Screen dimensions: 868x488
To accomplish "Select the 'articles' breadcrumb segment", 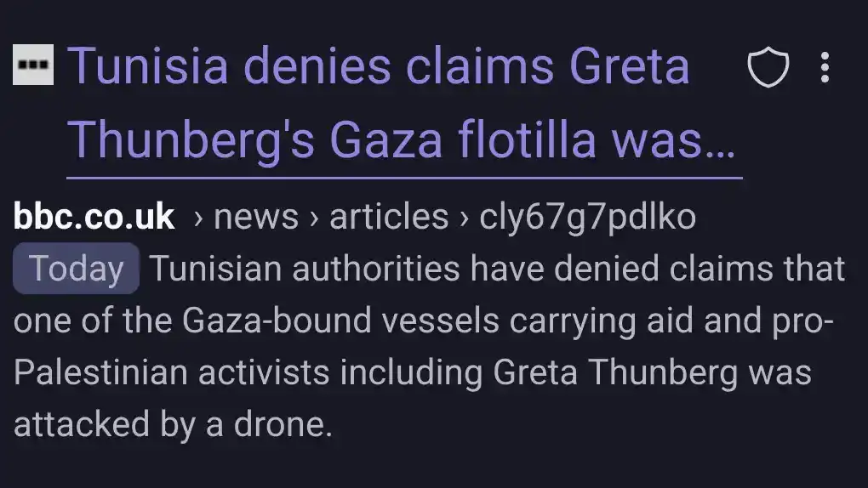I will click(389, 218).
